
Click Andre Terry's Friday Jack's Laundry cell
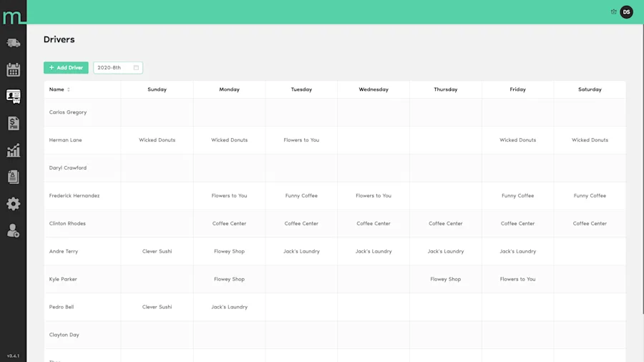pos(517,251)
